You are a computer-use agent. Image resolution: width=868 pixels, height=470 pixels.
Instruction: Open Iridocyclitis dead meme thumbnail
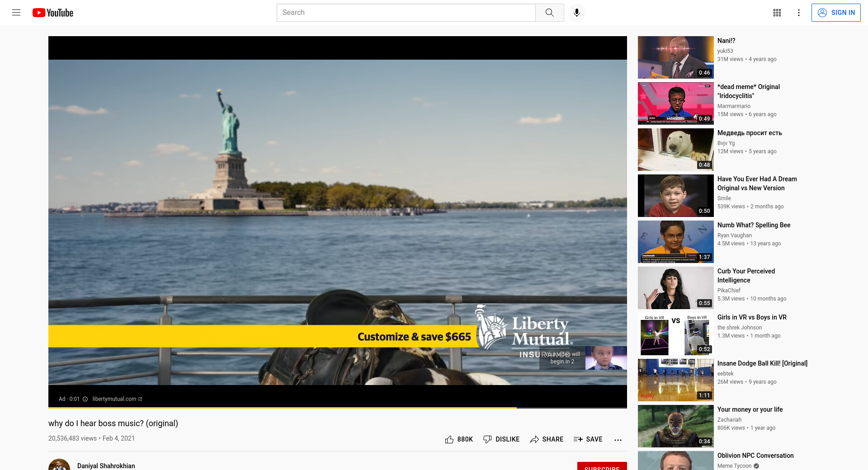point(675,103)
